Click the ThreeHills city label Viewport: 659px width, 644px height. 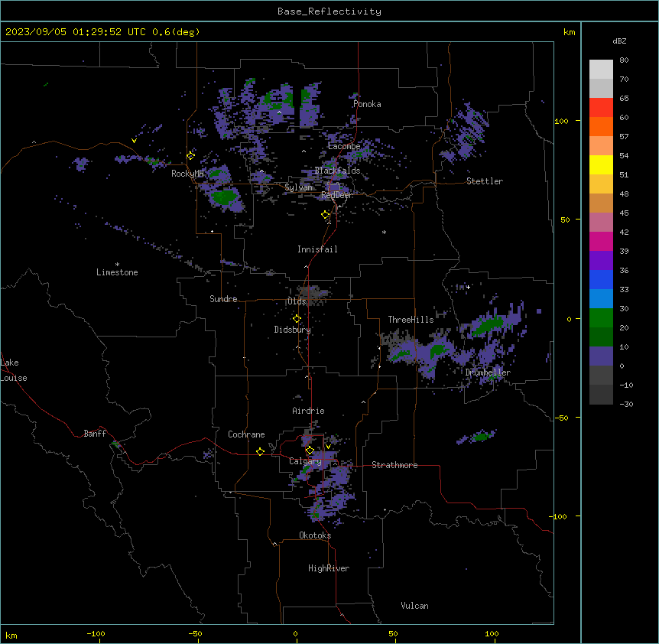click(x=411, y=320)
